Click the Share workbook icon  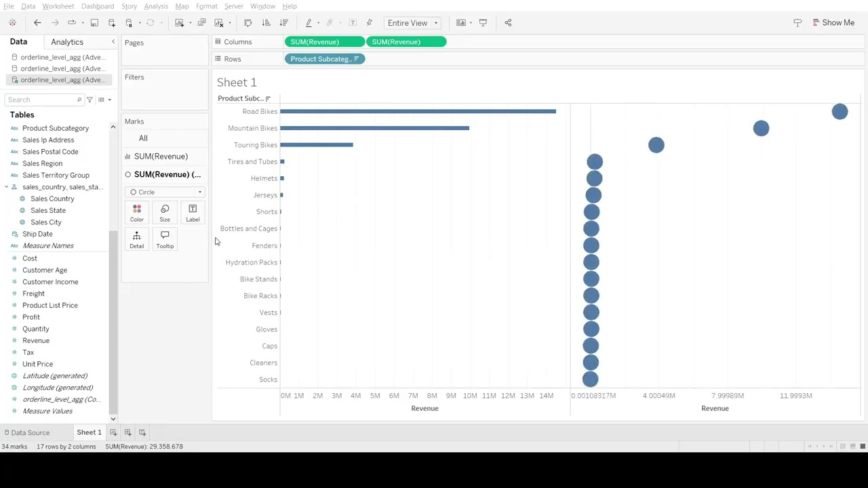[508, 23]
